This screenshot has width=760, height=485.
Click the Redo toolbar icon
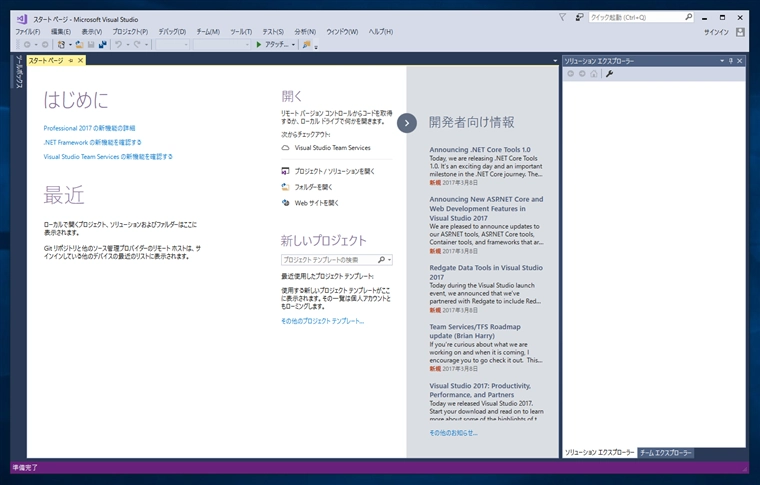pyautogui.click(x=137, y=45)
